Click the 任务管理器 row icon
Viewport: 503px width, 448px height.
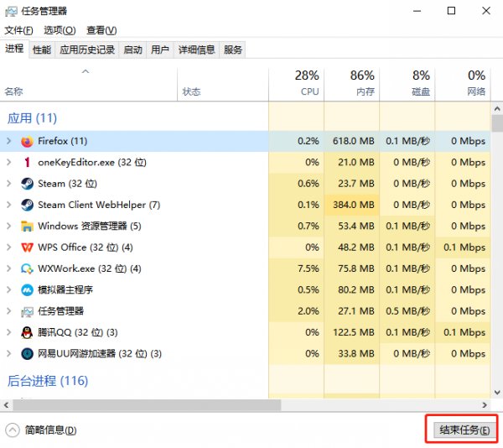(x=27, y=311)
